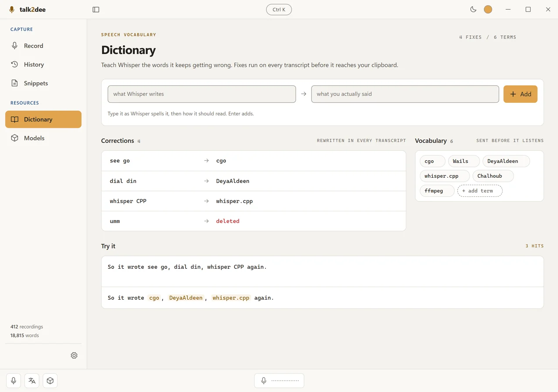Click the Vocabulary section heading

431,141
